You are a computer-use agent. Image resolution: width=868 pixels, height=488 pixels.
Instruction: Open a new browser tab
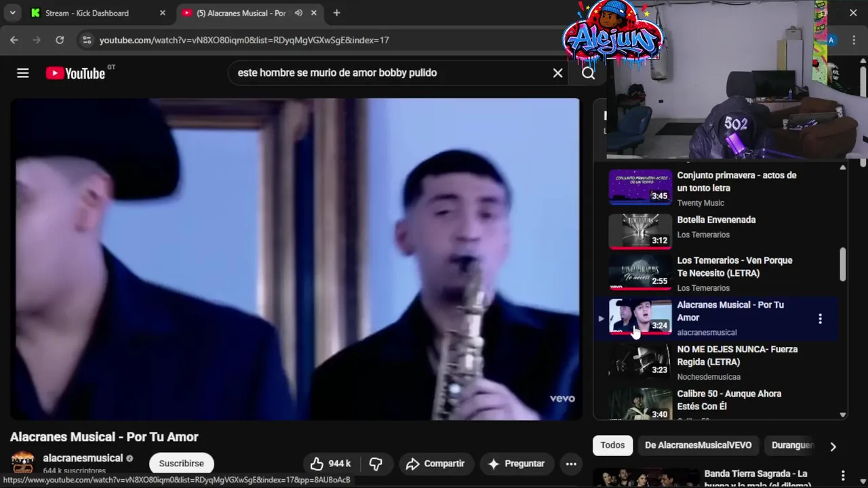coord(336,13)
